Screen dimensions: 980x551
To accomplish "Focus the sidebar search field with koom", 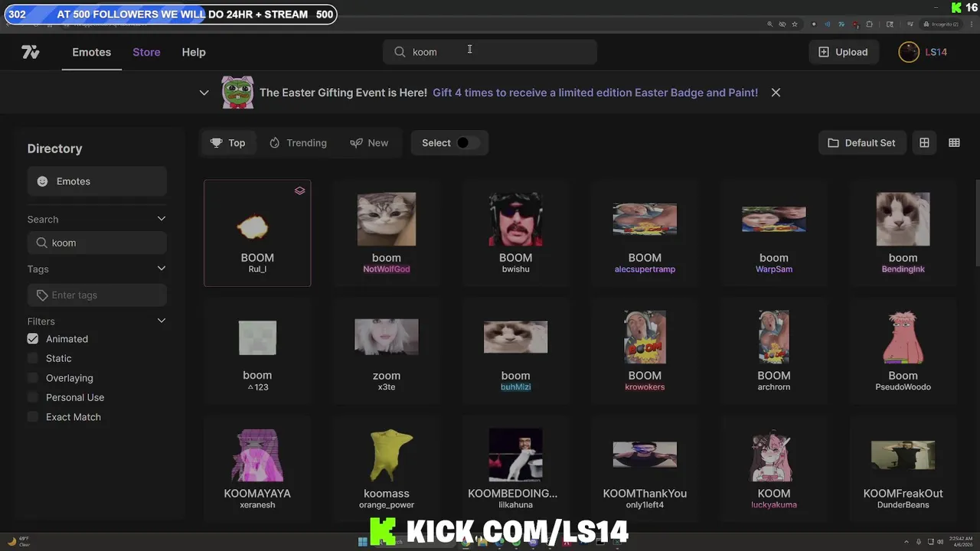I will [97, 243].
